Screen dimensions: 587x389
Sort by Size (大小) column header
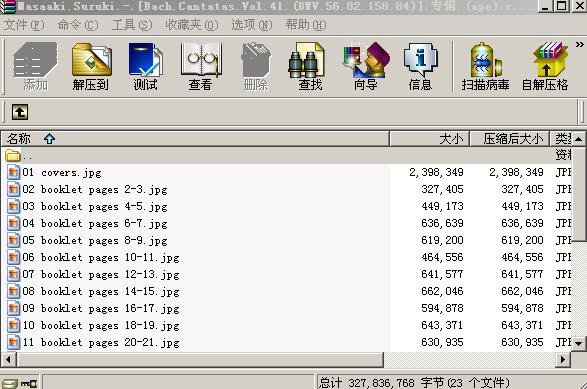click(429, 139)
